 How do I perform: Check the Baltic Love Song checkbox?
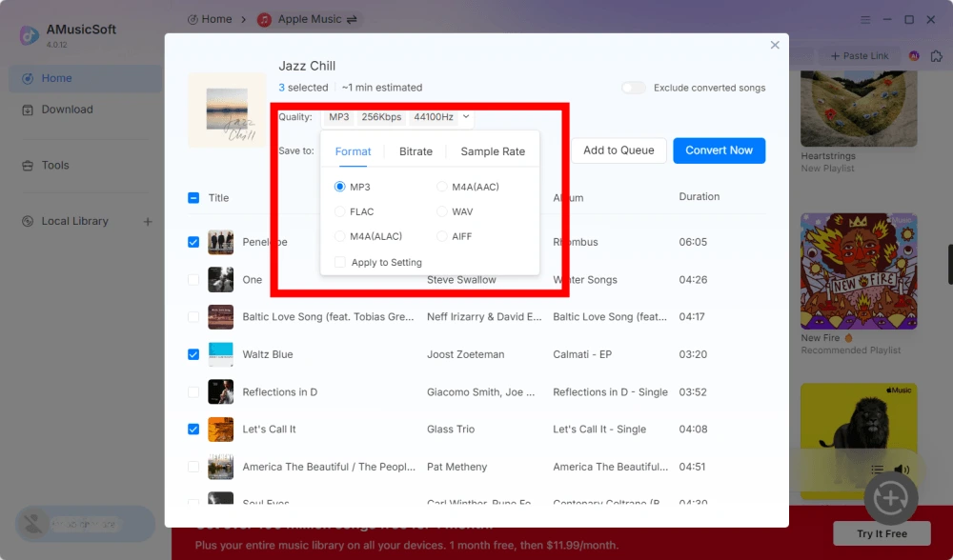click(193, 316)
